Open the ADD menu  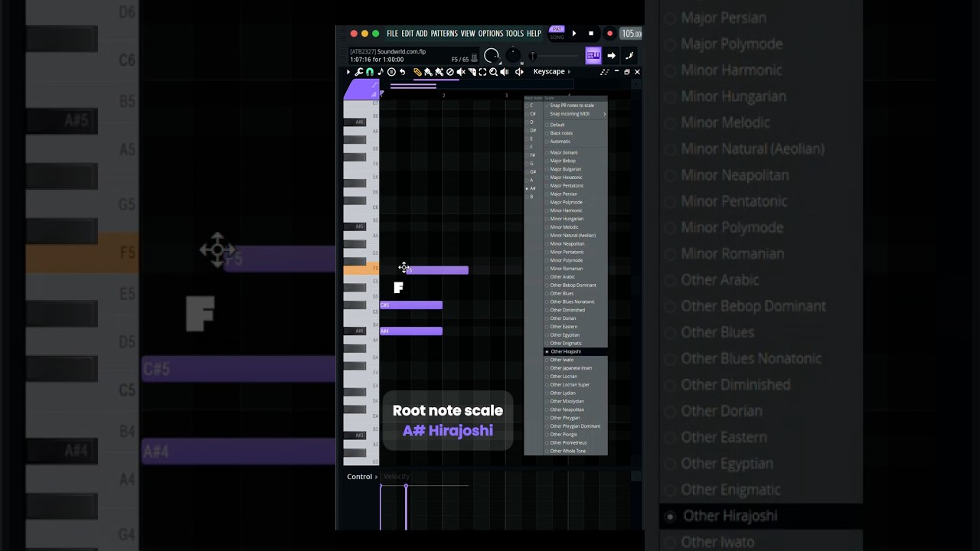pos(422,33)
